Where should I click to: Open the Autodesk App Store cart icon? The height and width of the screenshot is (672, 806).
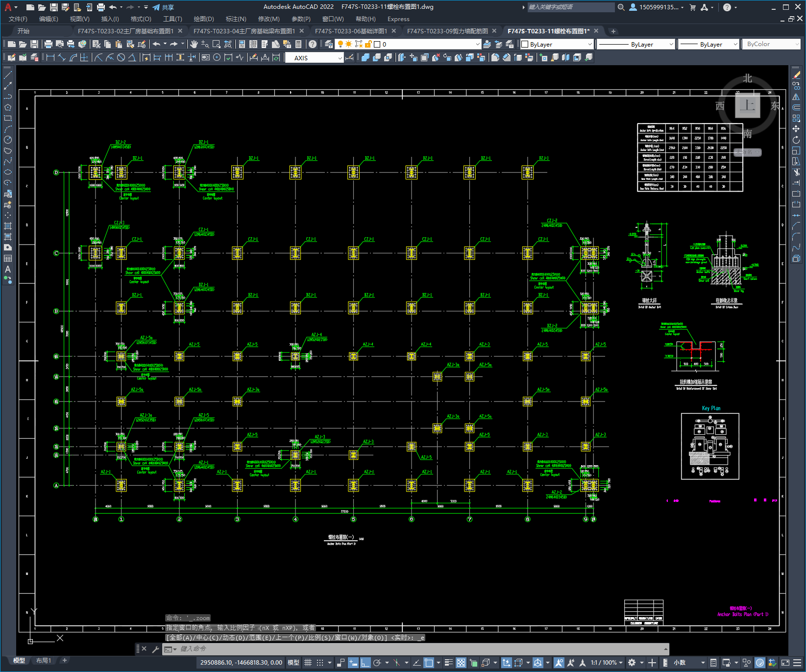coord(693,7)
